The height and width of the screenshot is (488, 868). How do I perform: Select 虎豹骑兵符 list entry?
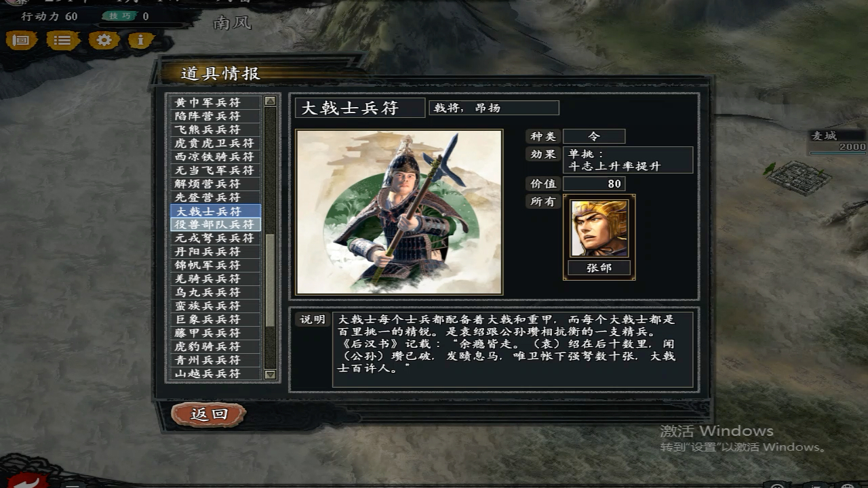click(x=216, y=346)
